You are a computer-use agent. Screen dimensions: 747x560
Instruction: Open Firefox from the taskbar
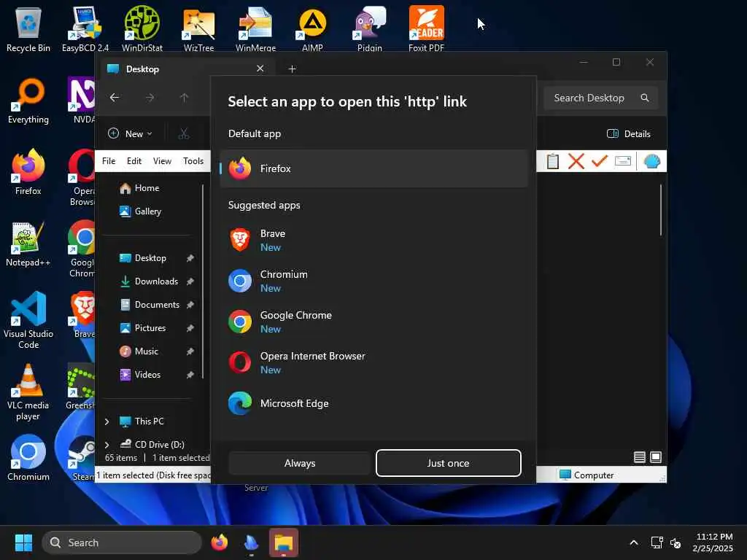(x=219, y=542)
